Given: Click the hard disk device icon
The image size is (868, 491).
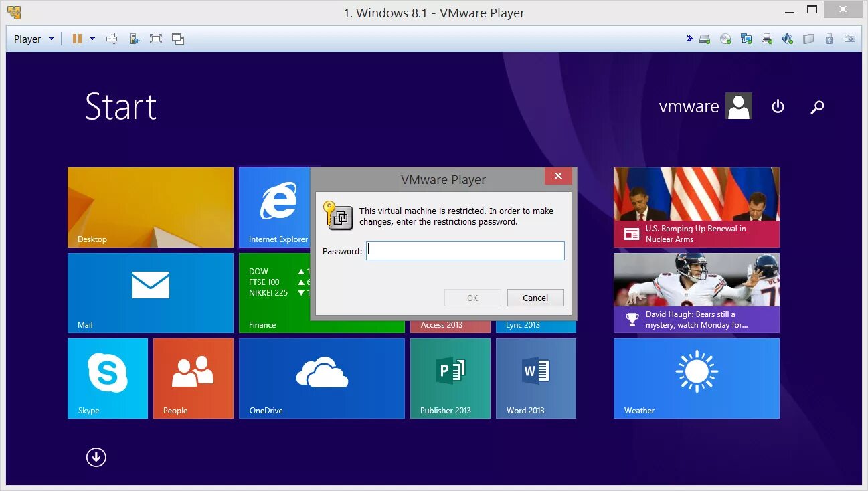Looking at the screenshot, I should coord(705,39).
